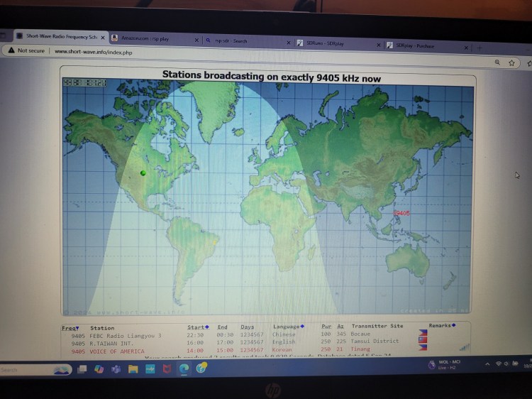Click the VOICE OF AMERICA station row
This screenshot has height=399, width=532.
click(x=117, y=351)
